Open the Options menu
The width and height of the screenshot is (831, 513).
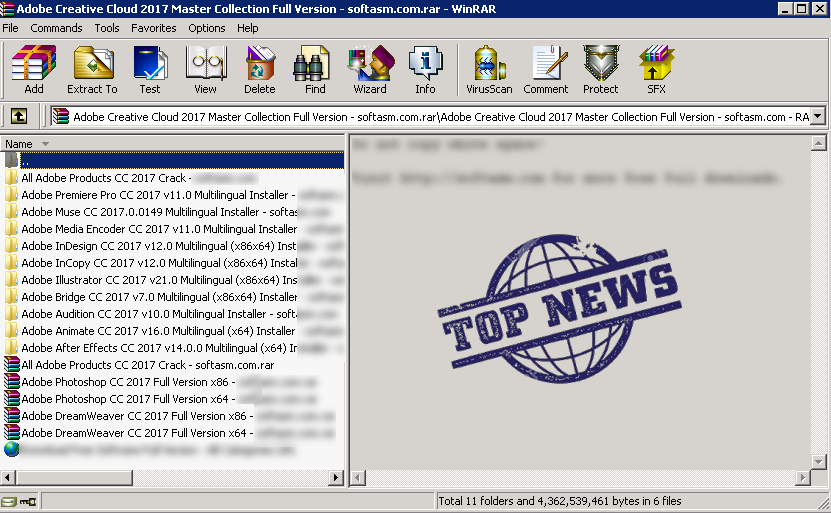click(x=207, y=28)
